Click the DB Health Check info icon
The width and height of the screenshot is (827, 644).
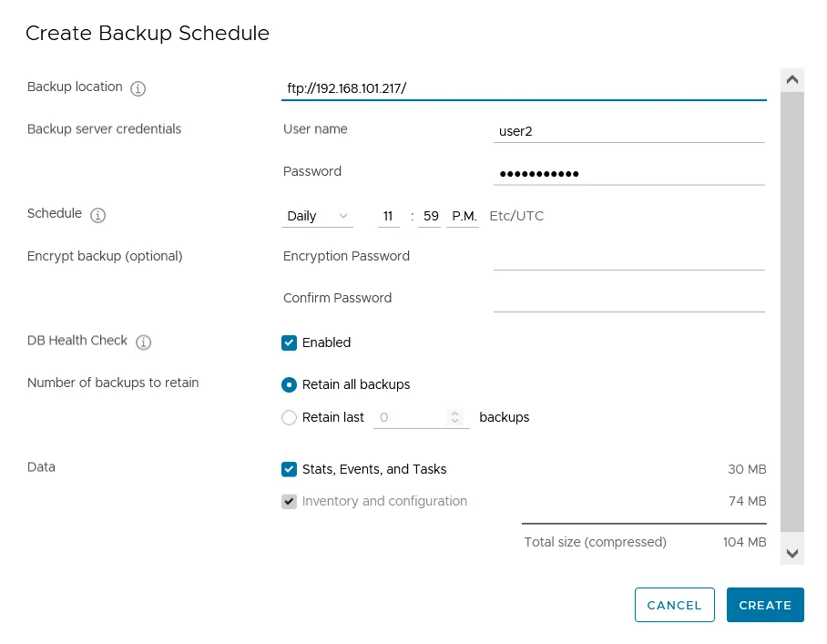pyautogui.click(x=143, y=342)
